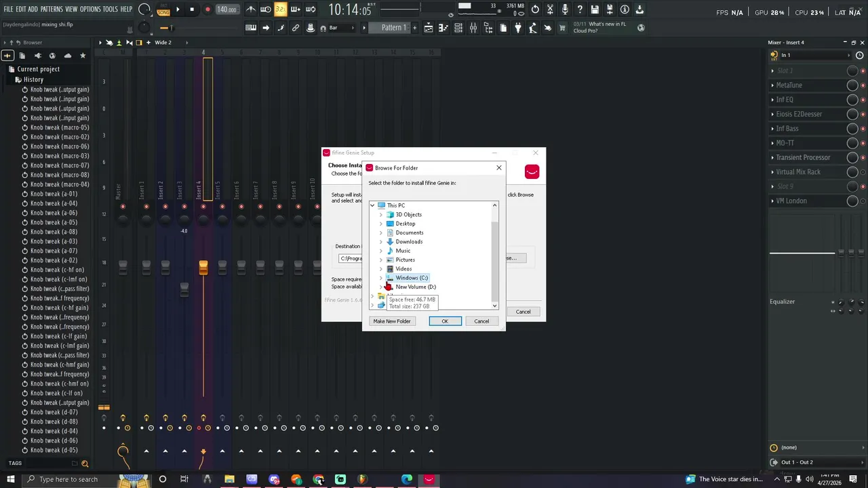This screenshot has height=488, width=868.
Task: Click the tempo field showing 140.000
Action: 226,9
